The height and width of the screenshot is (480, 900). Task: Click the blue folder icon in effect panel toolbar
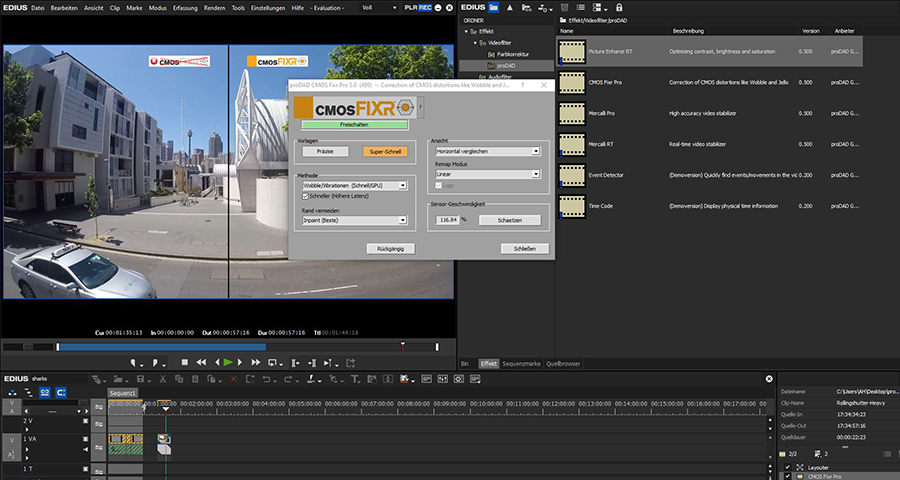click(x=493, y=6)
